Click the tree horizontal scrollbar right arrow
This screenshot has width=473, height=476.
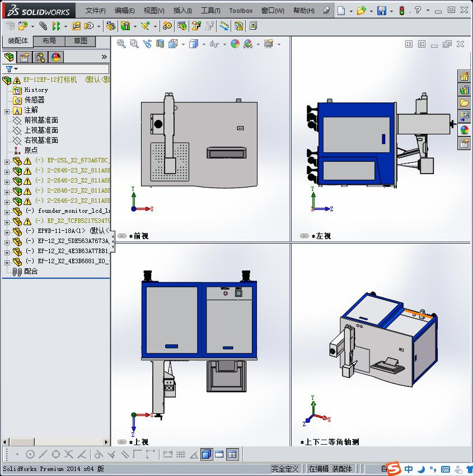point(106,442)
